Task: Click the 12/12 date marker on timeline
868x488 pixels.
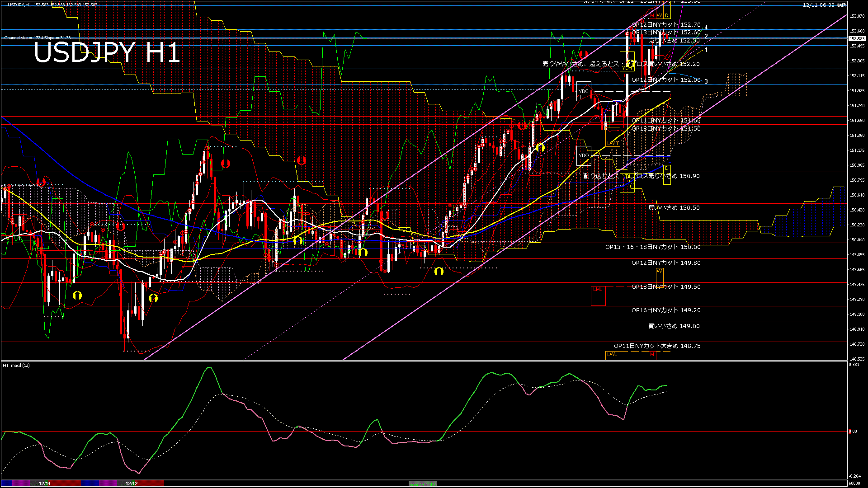Action: pos(132,483)
